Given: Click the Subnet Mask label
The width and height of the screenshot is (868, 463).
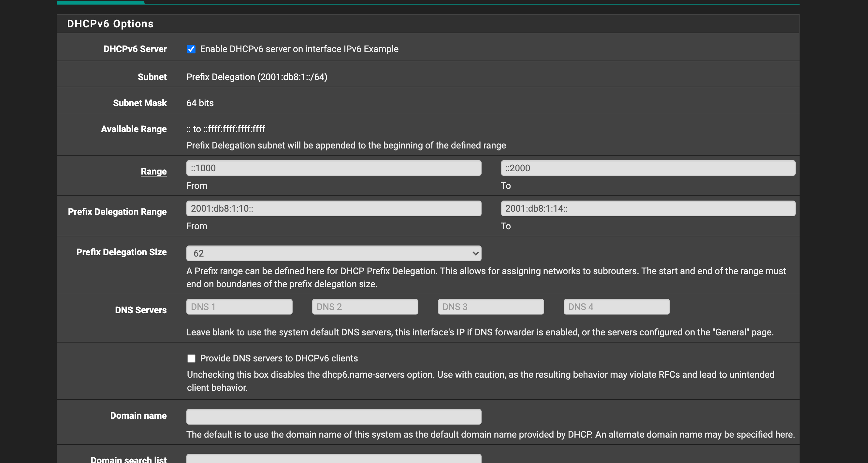Looking at the screenshot, I should [x=140, y=103].
